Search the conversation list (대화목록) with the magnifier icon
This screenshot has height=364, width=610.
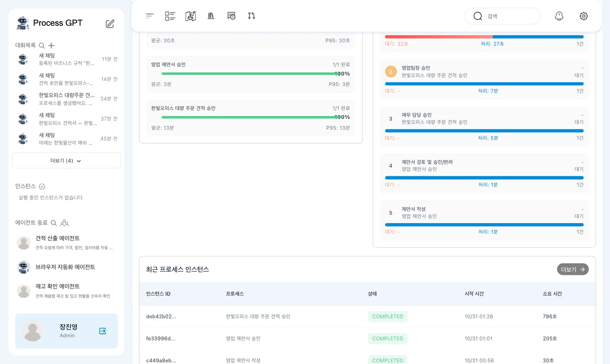tap(42, 46)
